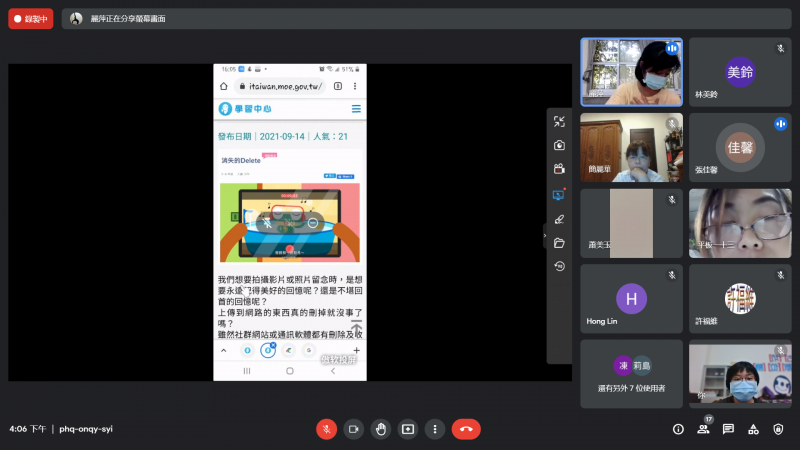Viewport: 800px width, 450px height.
Task: Select the highlighted active tab icon in tab strip
Action: [x=268, y=351]
